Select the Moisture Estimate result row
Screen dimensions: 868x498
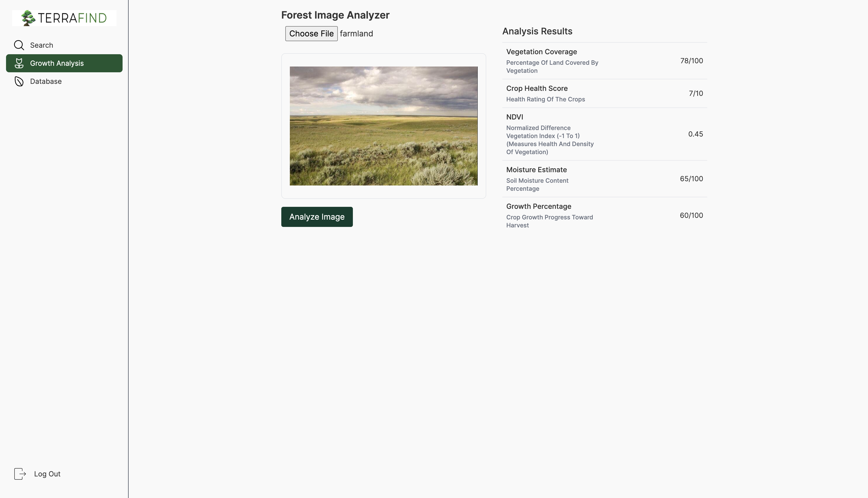click(x=604, y=178)
